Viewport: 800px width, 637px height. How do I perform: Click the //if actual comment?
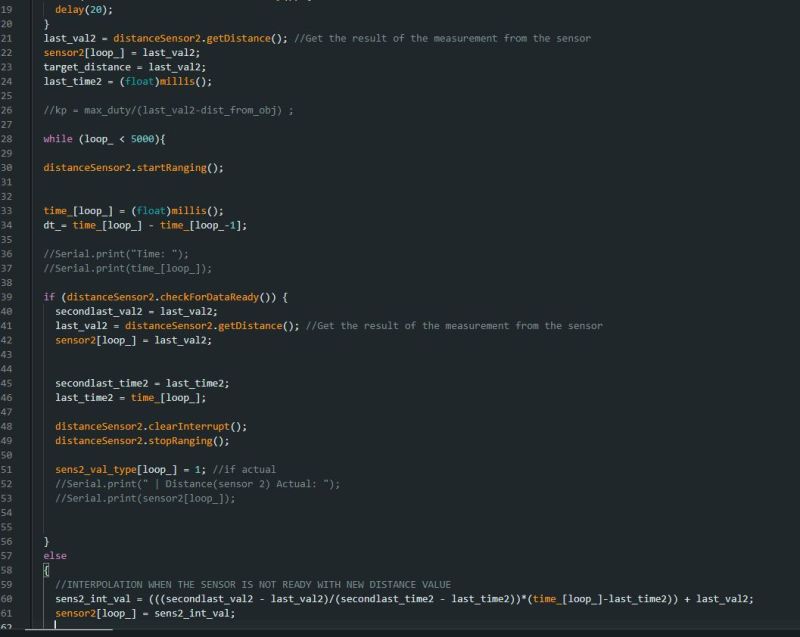click(244, 469)
